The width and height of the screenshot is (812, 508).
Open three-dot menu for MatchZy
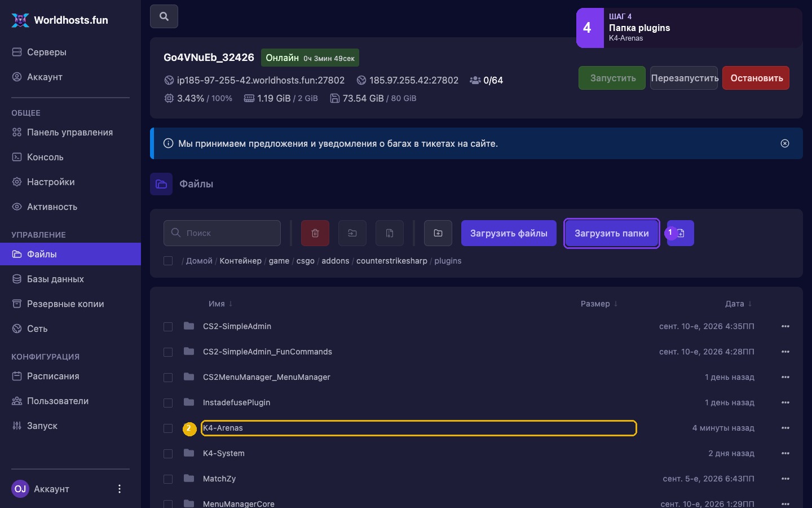pos(785,479)
